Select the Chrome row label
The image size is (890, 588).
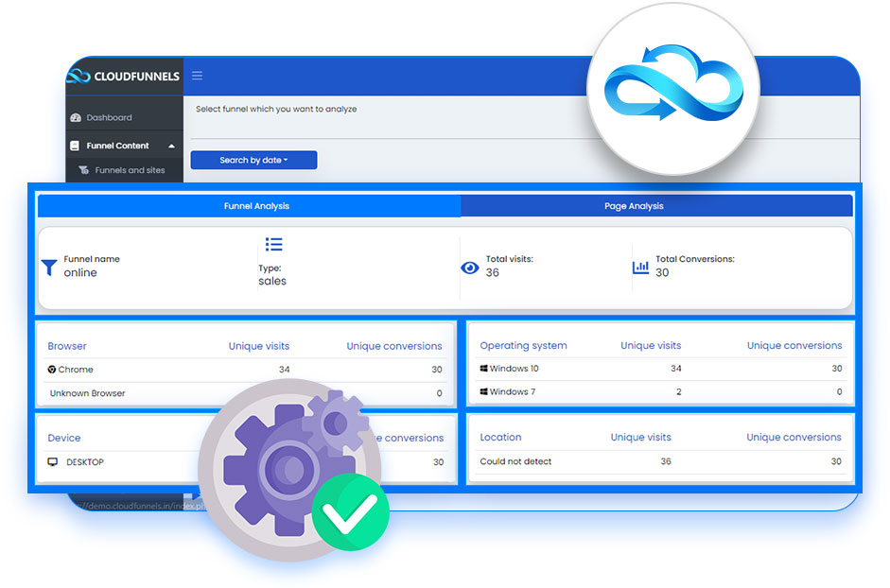click(76, 370)
